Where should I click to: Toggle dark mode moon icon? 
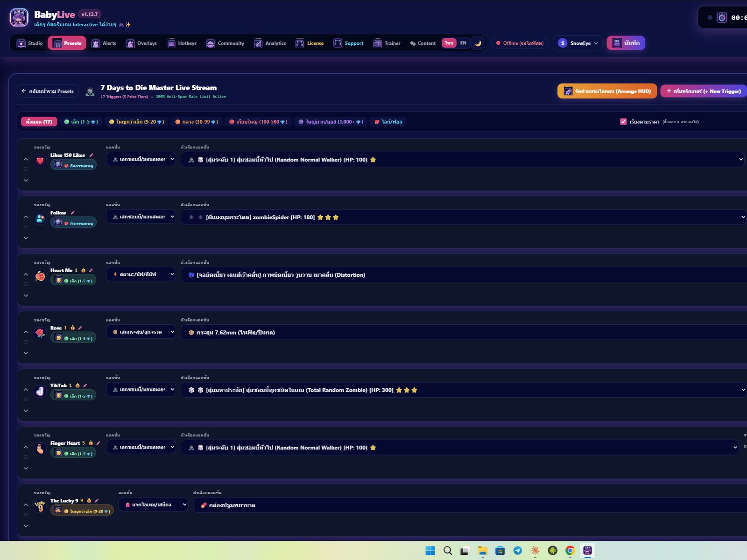click(478, 43)
